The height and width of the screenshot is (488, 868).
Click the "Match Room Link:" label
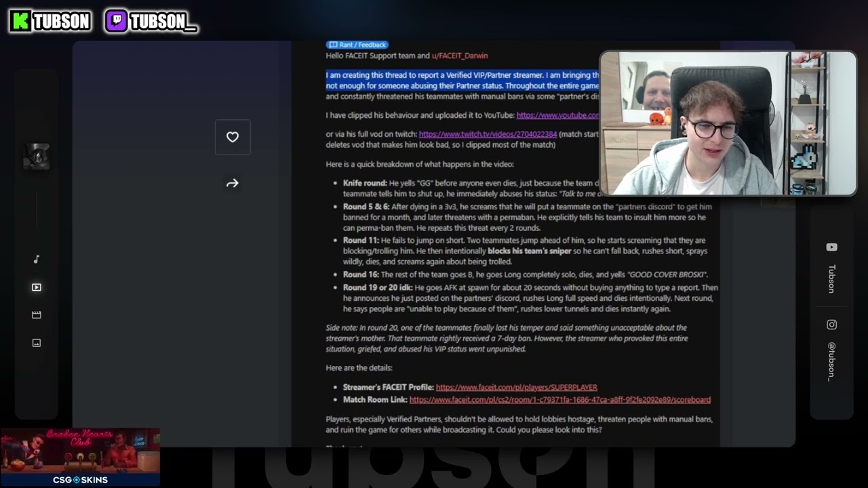375,400
